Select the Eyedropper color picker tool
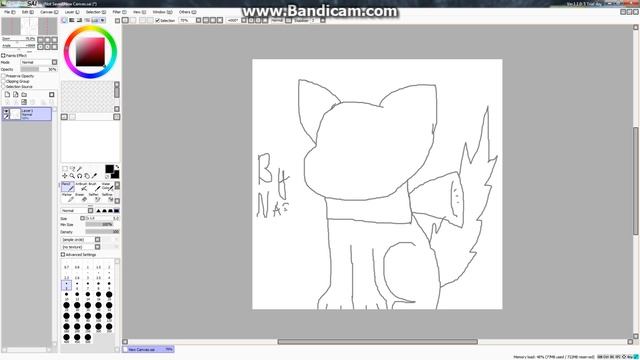This screenshot has width=640, height=360. (x=94, y=176)
